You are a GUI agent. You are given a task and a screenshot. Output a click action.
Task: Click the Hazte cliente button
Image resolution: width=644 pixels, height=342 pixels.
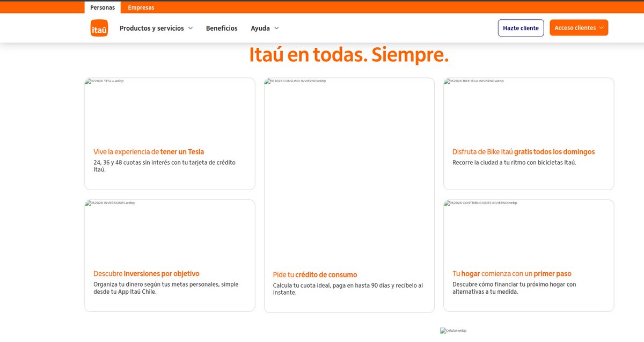[x=521, y=28]
